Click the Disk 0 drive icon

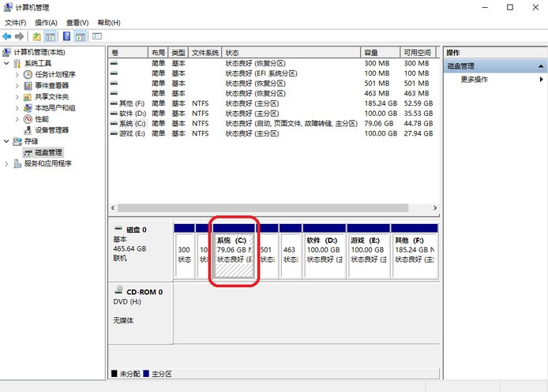[x=118, y=229]
